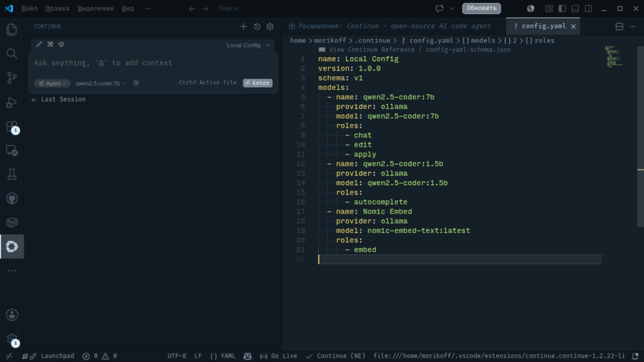Viewport: 644px width, 362px height.
Task: Open the Remote Explorer view
Action: pos(12,150)
